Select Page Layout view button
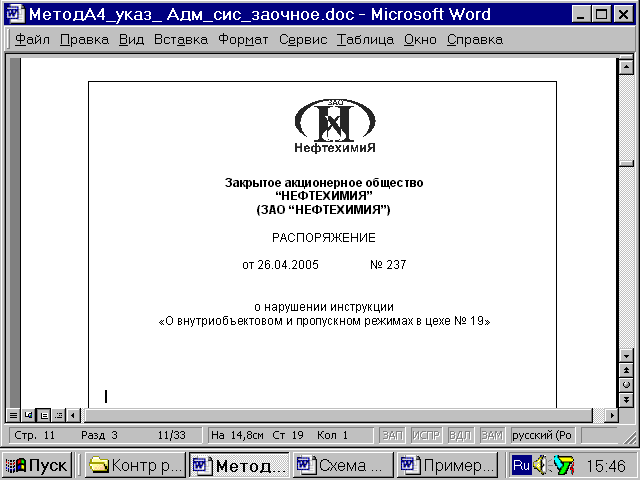The height and width of the screenshot is (480, 640). (43, 416)
